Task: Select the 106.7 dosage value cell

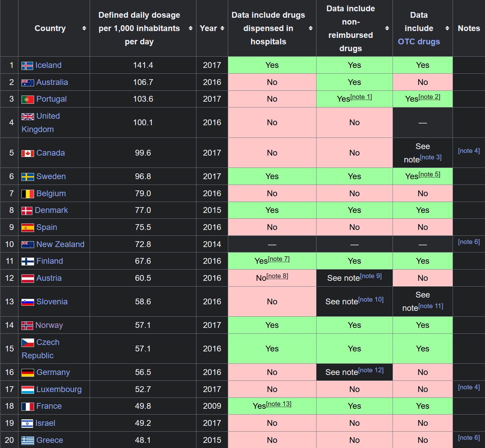Action: pos(143,82)
